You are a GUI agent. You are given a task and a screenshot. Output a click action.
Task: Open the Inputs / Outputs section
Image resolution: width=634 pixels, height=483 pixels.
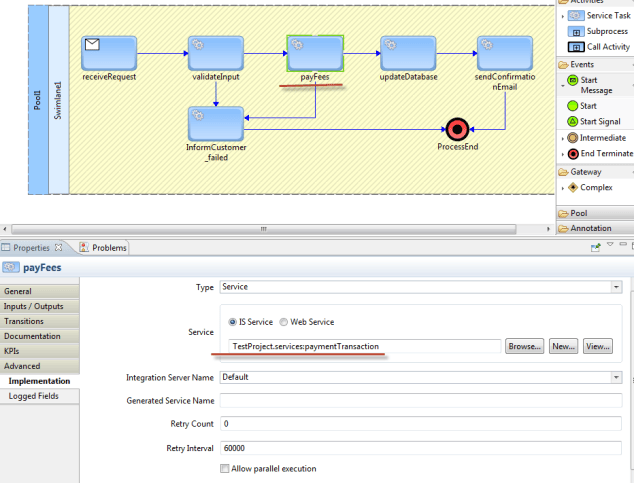pos(40,306)
